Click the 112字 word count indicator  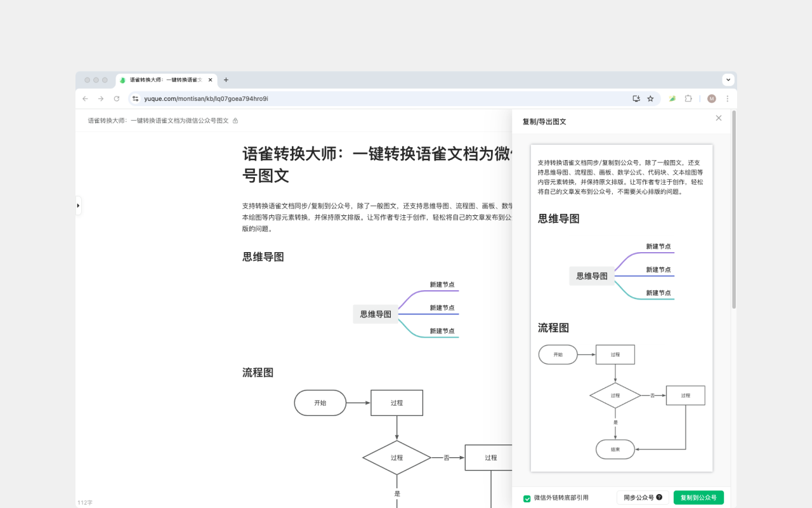[x=85, y=502]
